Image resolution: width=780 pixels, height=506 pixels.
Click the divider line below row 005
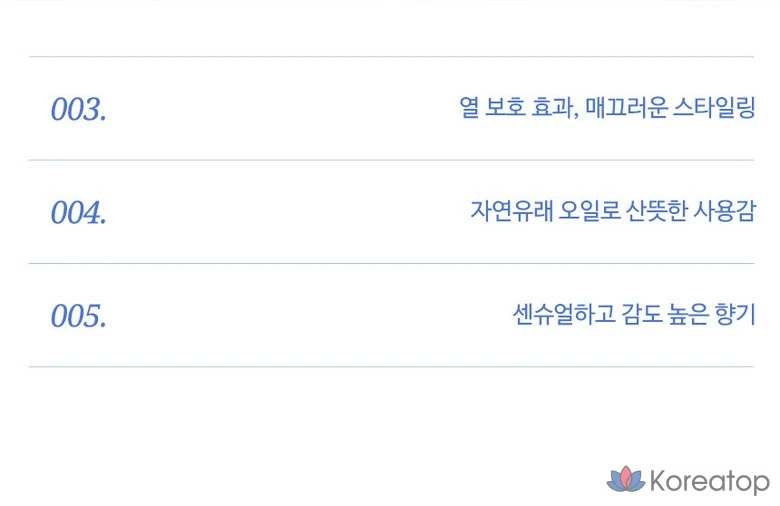391,367
